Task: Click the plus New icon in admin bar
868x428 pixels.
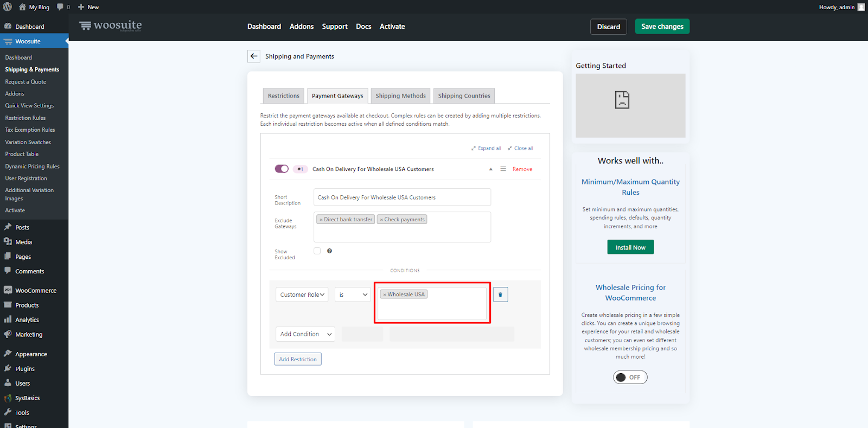Action: coord(81,7)
